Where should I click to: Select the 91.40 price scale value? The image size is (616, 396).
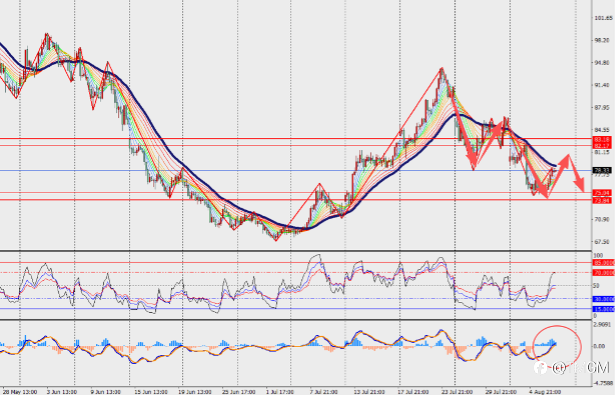tap(603, 85)
